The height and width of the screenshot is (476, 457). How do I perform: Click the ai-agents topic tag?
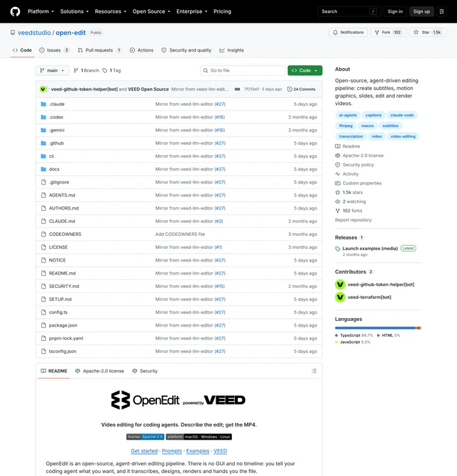(x=348, y=115)
